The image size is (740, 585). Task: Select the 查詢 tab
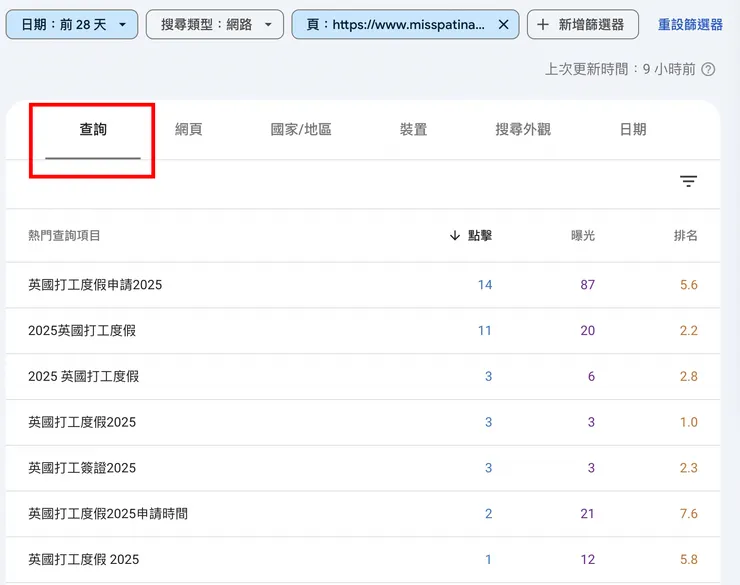click(93, 130)
